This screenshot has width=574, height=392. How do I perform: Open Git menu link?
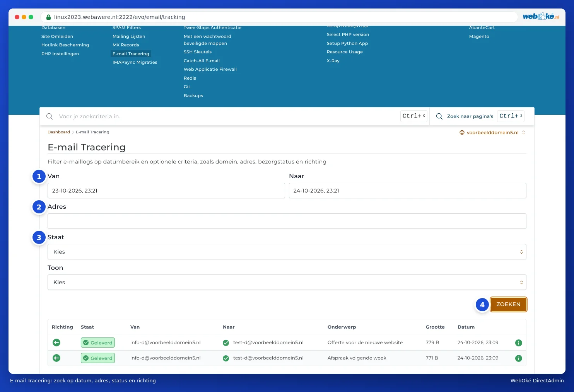pyautogui.click(x=187, y=87)
